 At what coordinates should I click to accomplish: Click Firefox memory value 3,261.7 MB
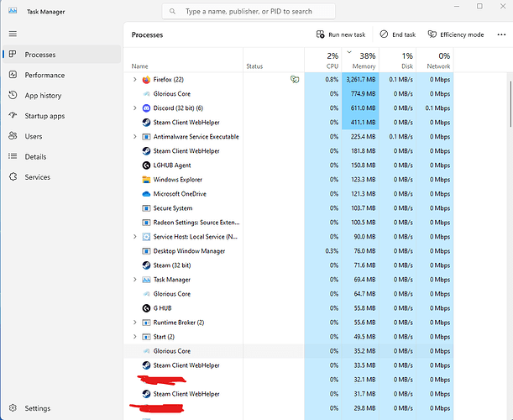361,80
